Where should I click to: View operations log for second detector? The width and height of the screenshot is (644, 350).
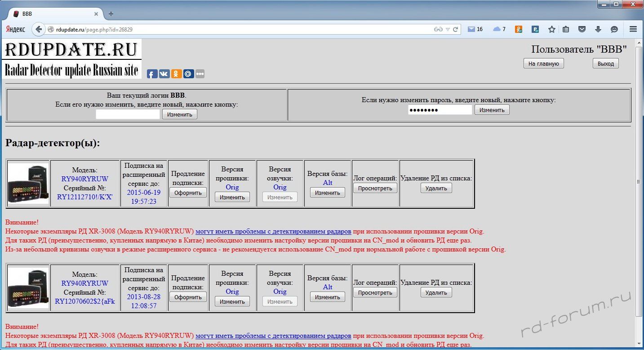tap(375, 292)
